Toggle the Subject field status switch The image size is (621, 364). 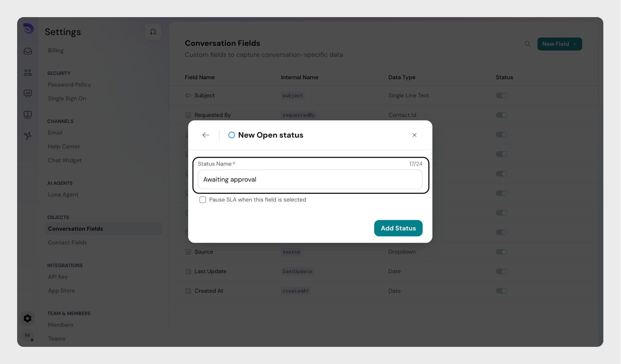pyautogui.click(x=501, y=96)
